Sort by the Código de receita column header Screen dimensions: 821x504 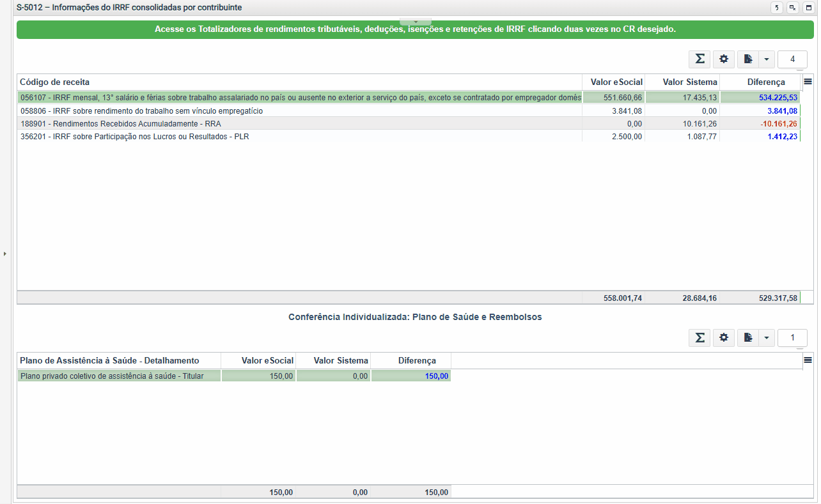[x=299, y=82]
